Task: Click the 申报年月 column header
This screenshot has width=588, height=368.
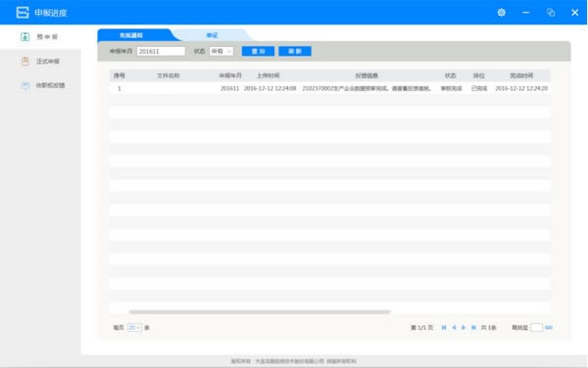Action: [230, 75]
